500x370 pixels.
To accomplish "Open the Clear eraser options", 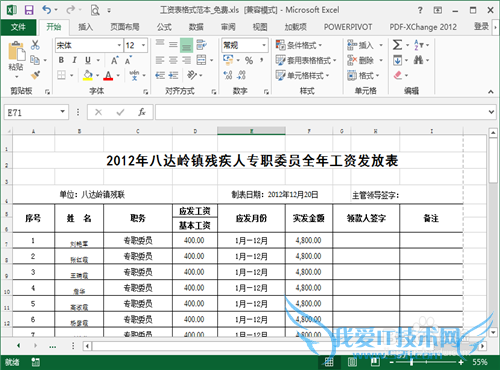I will tap(398, 75).
